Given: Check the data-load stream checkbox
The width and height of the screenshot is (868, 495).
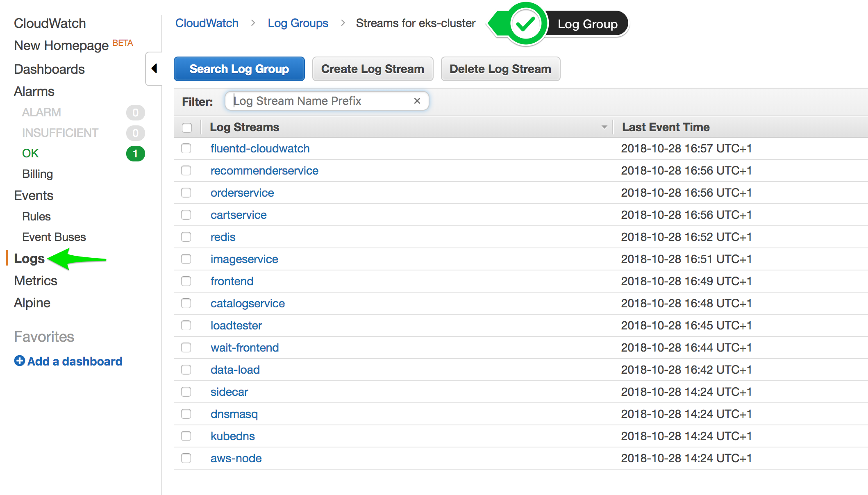Looking at the screenshot, I should 186,370.
